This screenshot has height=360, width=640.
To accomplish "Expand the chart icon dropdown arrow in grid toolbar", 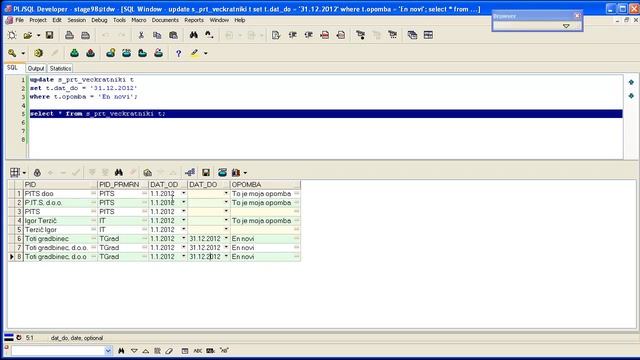I will pos(245,173).
